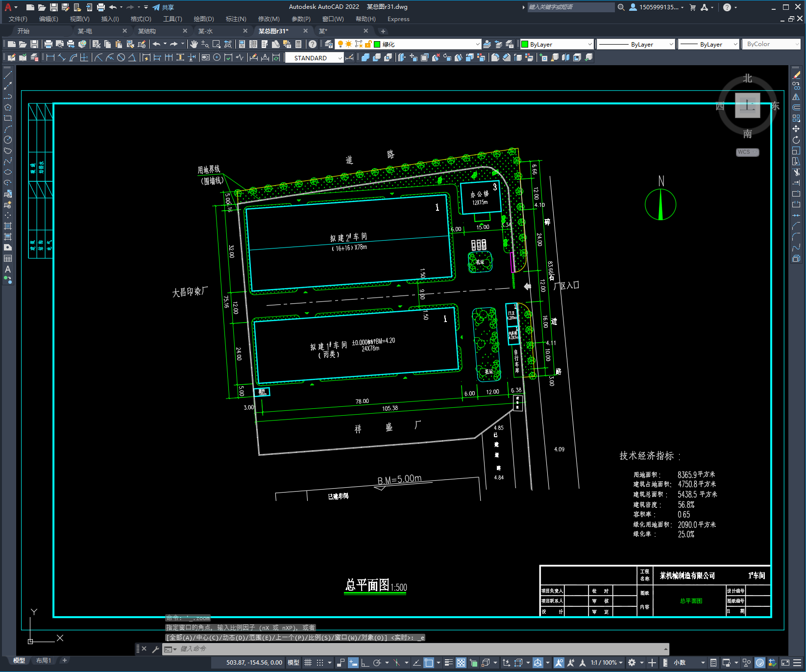
Task: Select the Angular dimension tool
Action: coord(132,57)
